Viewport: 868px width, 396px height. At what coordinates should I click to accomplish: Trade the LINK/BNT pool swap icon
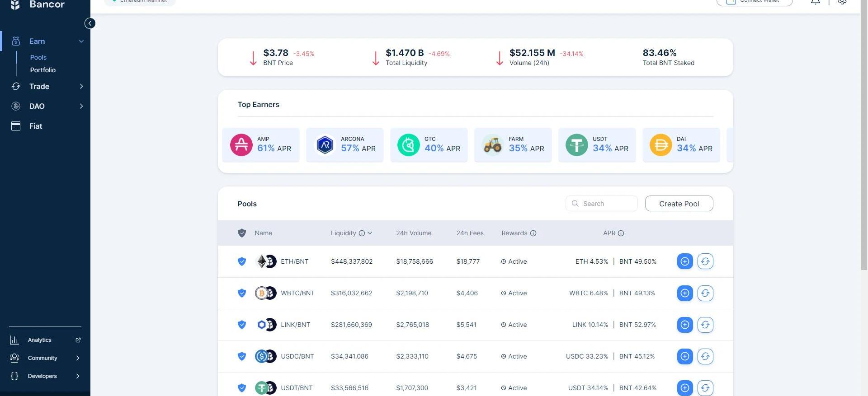point(705,325)
